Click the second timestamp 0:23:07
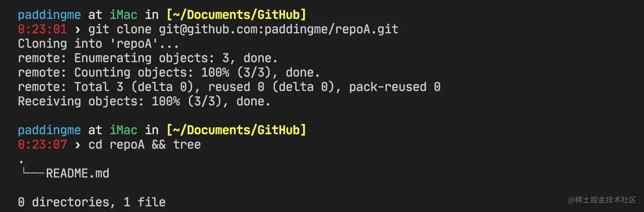The image size is (644, 212). pyautogui.click(x=42, y=144)
